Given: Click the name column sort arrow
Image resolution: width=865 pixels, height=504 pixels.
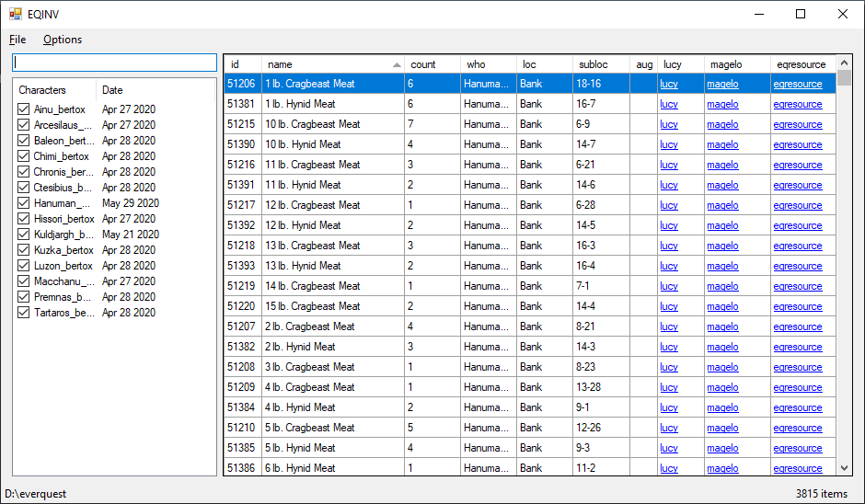Looking at the screenshot, I should (x=397, y=64).
